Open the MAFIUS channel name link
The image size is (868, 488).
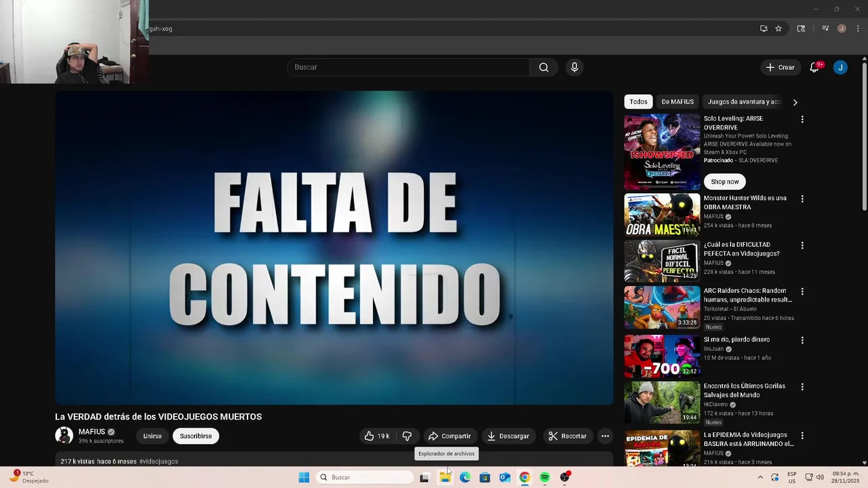click(x=92, y=432)
